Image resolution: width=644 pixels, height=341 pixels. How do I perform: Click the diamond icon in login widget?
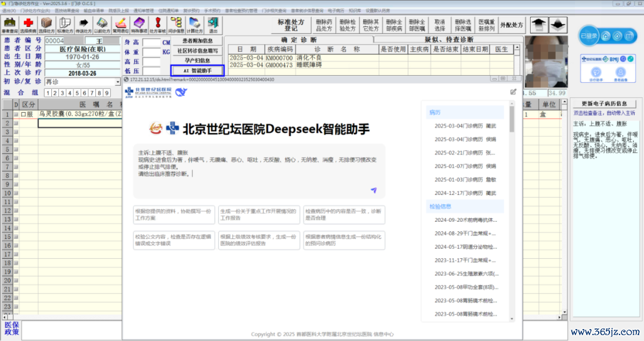[x=617, y=36]
